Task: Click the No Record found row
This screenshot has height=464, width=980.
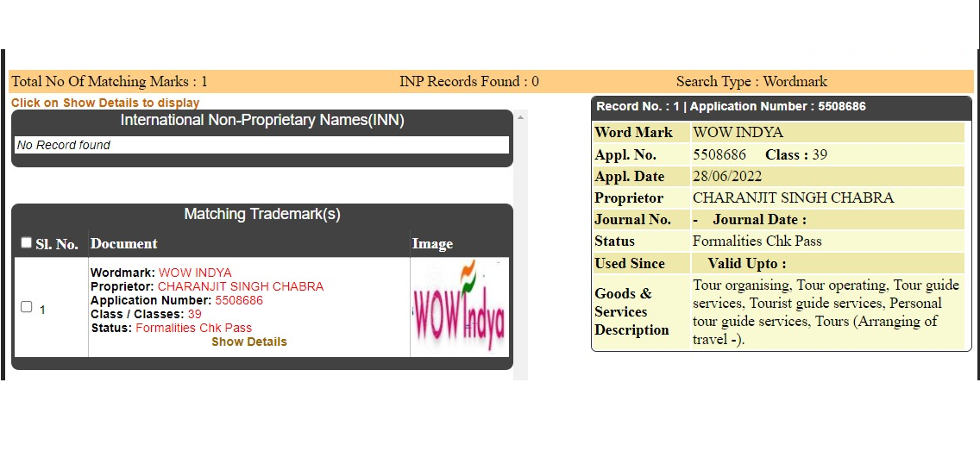Action: tap(261, 145)
